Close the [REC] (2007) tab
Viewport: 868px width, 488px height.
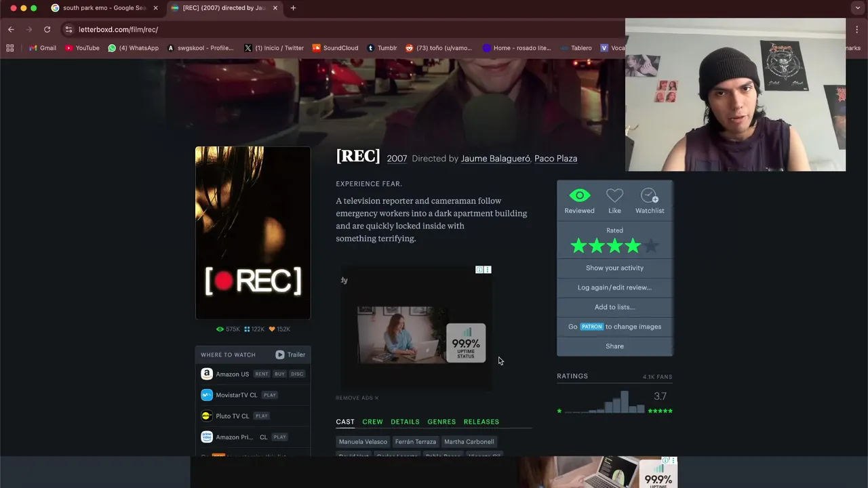(x=275, y=8)
